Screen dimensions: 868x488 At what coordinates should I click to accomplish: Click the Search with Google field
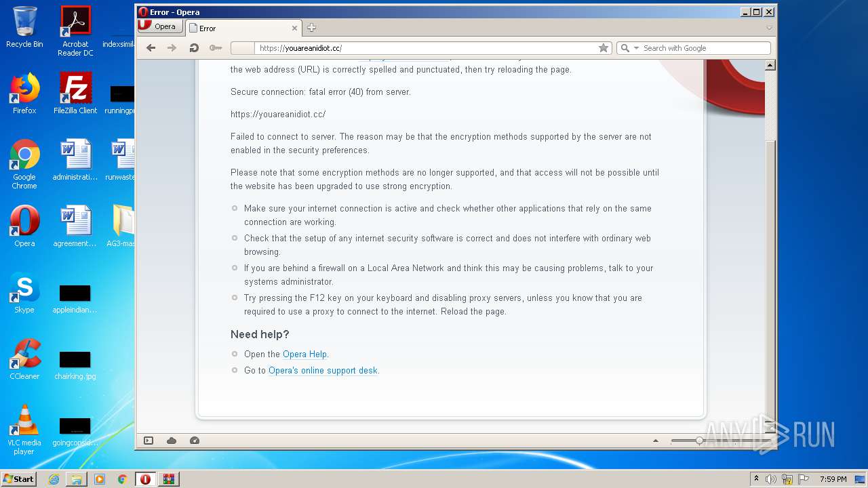coord(705,48)
